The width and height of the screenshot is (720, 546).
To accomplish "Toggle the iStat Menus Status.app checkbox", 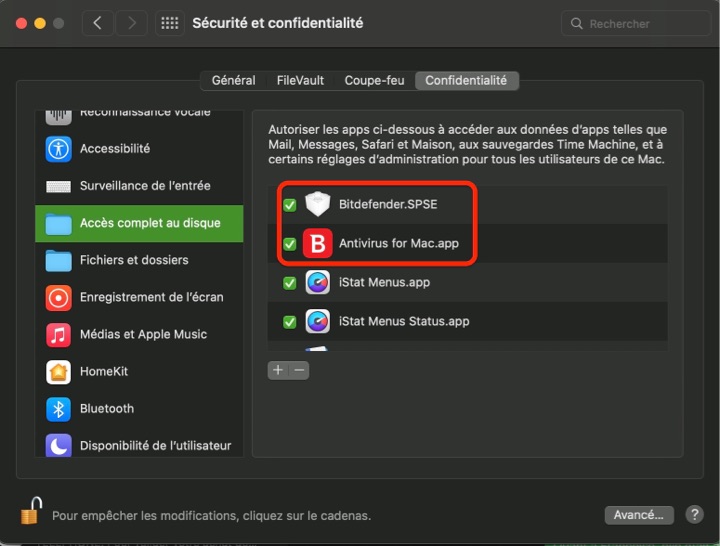I will [x=290, y=322].
